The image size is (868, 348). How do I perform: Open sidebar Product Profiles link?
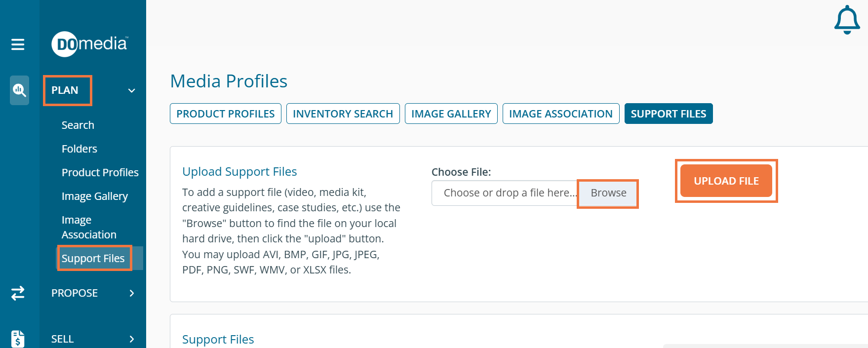click(x=100, y=173)
